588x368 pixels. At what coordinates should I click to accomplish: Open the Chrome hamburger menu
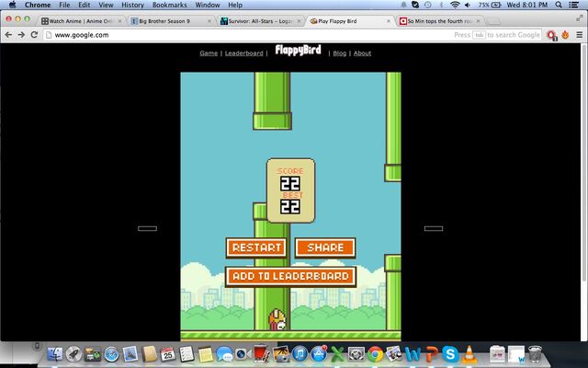[580, 35]
